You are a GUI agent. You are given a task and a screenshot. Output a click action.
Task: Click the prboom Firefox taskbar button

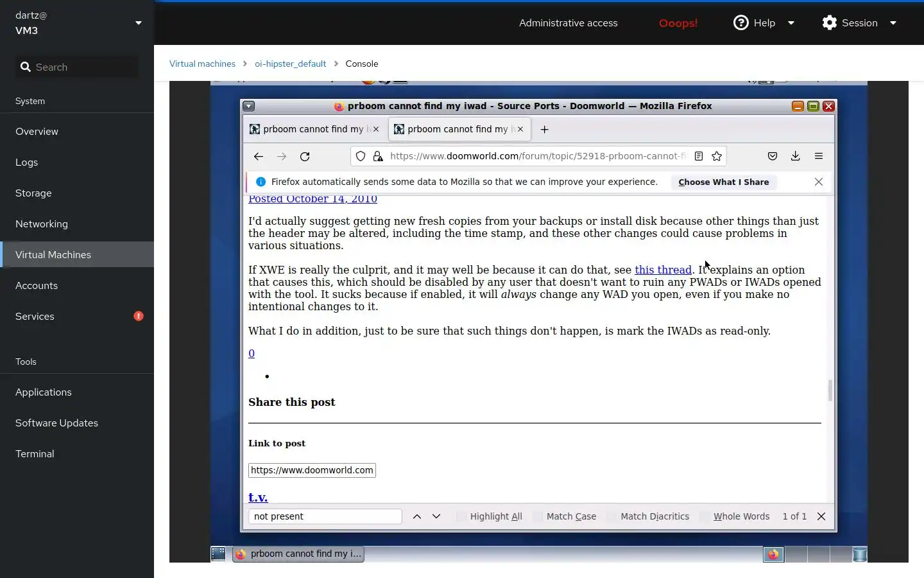298,554
